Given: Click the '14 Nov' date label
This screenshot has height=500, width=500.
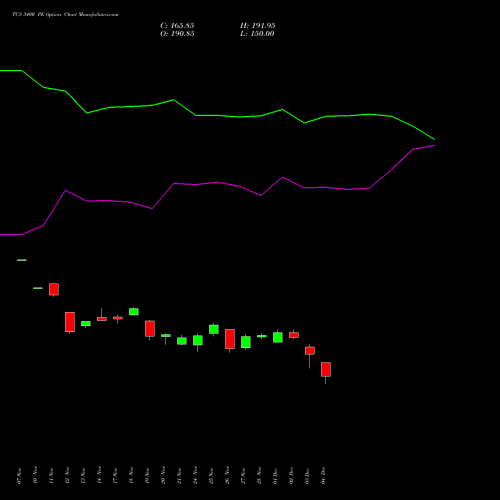Looking at the screenshot, I should click(99, 476).
